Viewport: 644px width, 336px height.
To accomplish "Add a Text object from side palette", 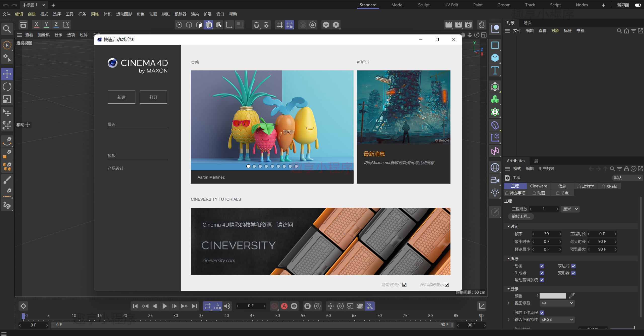I will [495, 71].
